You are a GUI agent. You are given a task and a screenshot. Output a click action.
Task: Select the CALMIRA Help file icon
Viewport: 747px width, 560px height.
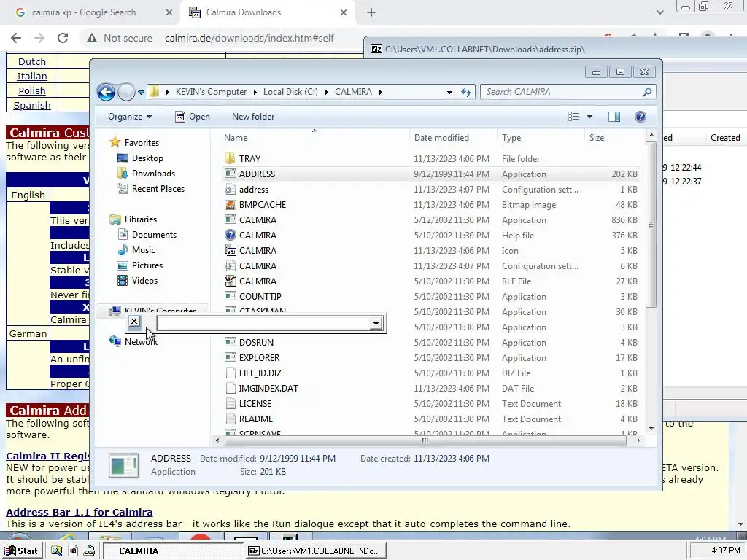(x=230, y=235)
